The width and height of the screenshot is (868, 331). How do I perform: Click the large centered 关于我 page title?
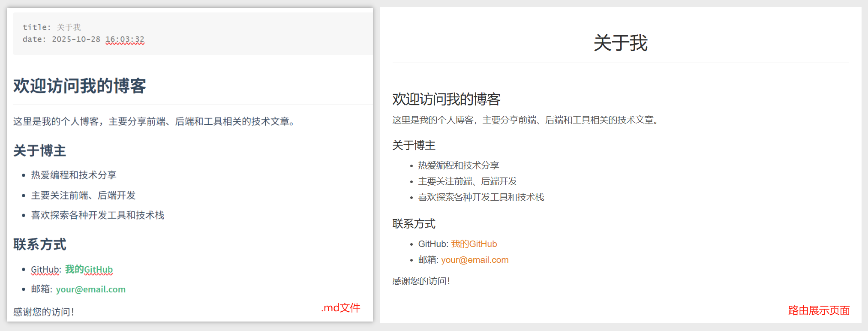click(x=620, y=43)
